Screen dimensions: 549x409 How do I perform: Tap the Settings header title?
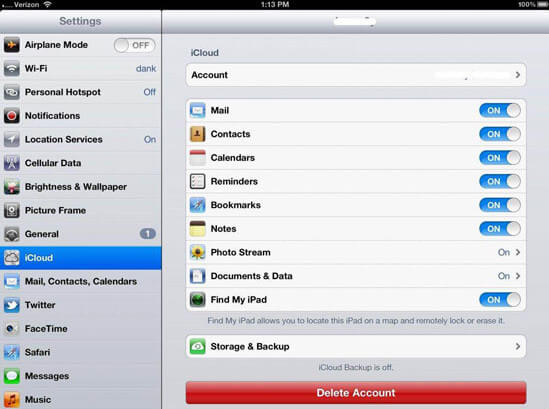tap(80, 21)
